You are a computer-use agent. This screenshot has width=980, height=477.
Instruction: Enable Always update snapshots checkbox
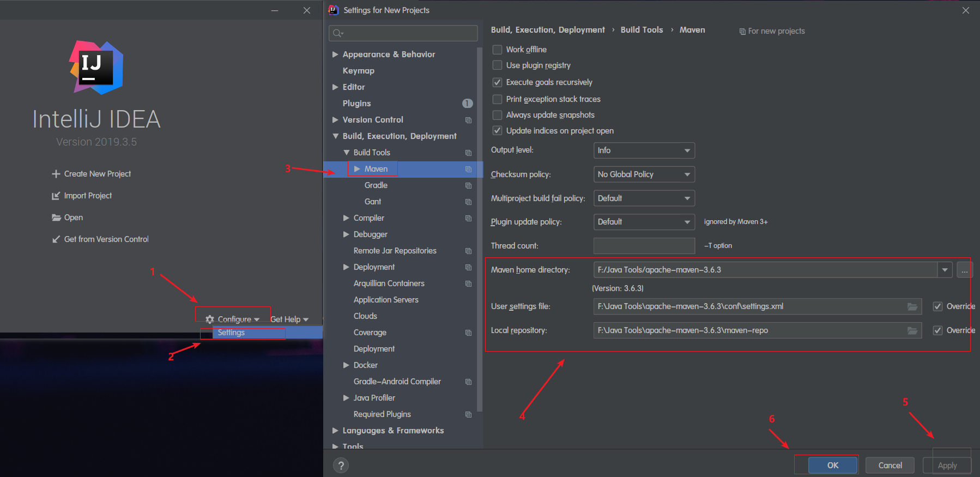tap(497, 115)
